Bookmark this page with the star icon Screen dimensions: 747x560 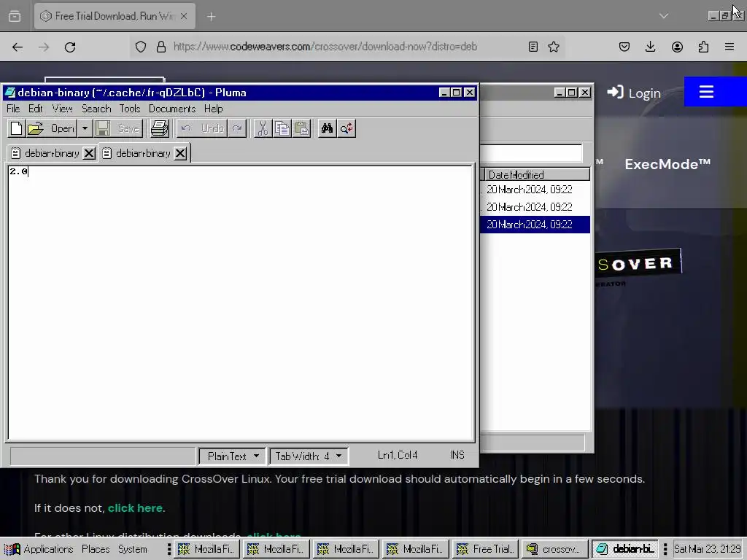(x=554, y=47)
